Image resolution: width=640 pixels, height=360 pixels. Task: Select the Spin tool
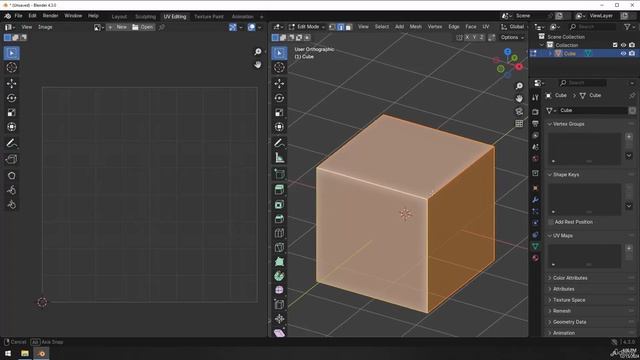pos(279,276)
